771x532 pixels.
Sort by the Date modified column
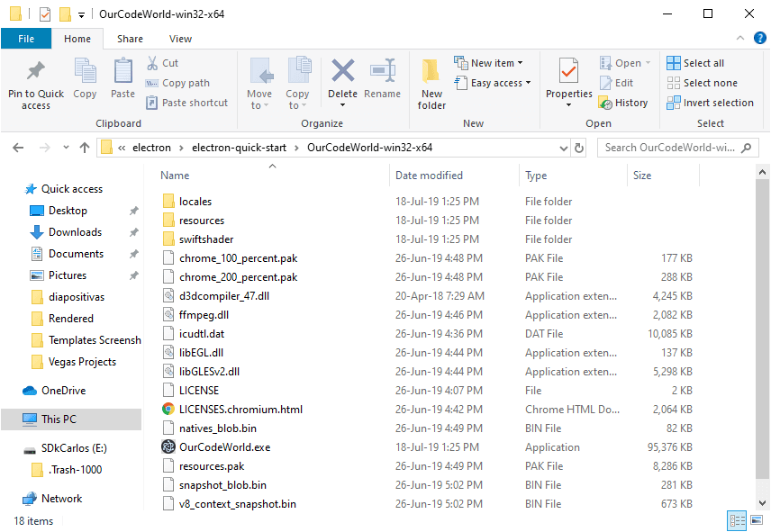coord(429,176)
